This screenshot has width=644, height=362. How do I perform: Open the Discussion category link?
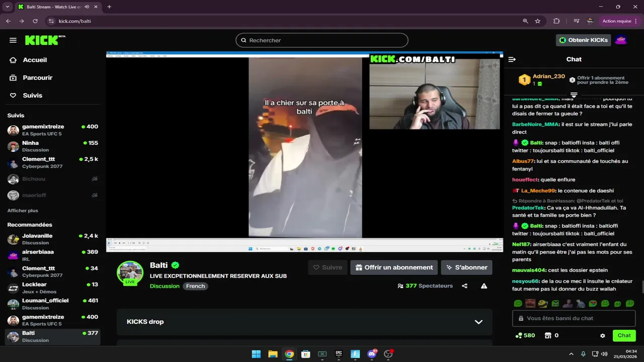[165, 286]
